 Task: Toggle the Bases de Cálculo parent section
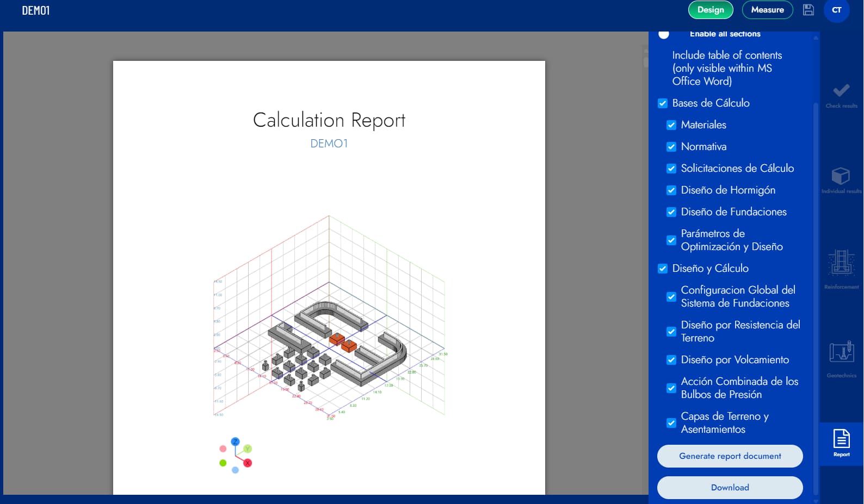(663, 103)
